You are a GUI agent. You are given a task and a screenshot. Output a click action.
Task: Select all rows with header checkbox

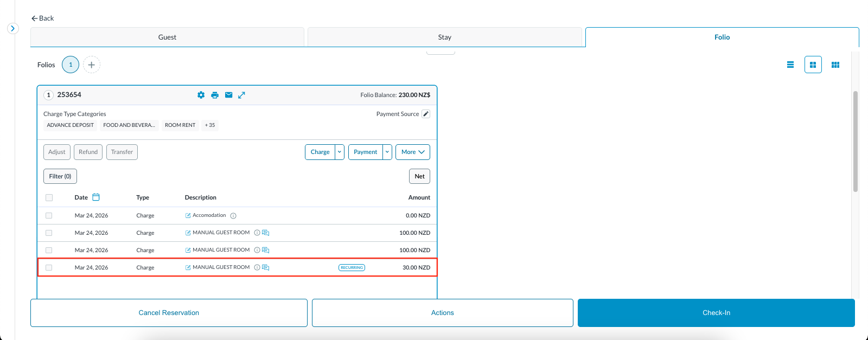pos(49,197)
